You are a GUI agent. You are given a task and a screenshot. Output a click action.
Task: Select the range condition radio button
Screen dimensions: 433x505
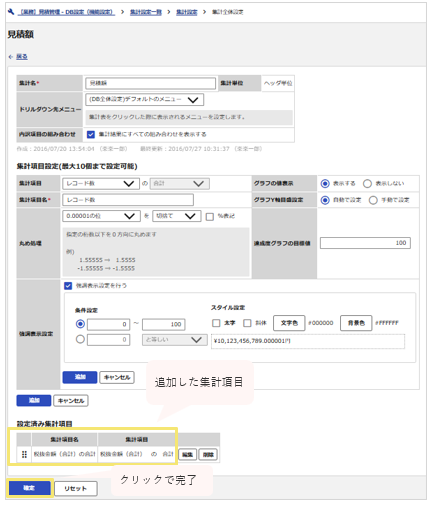80,324
